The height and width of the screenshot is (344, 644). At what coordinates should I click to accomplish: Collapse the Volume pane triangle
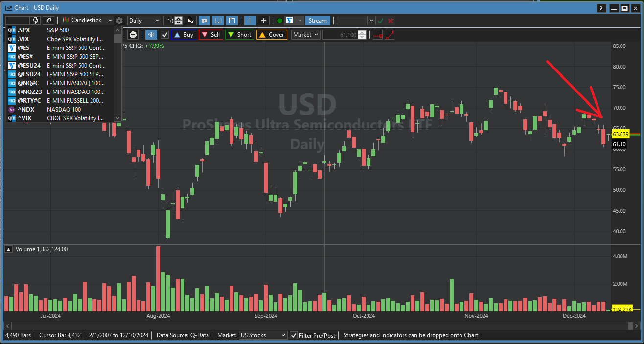click(9, 249)
